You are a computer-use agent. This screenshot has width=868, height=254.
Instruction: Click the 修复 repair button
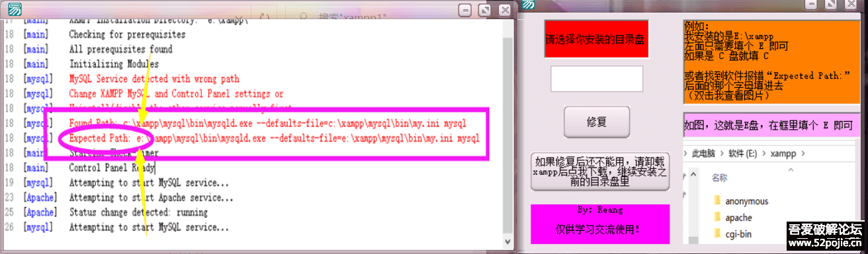[597, 122]
